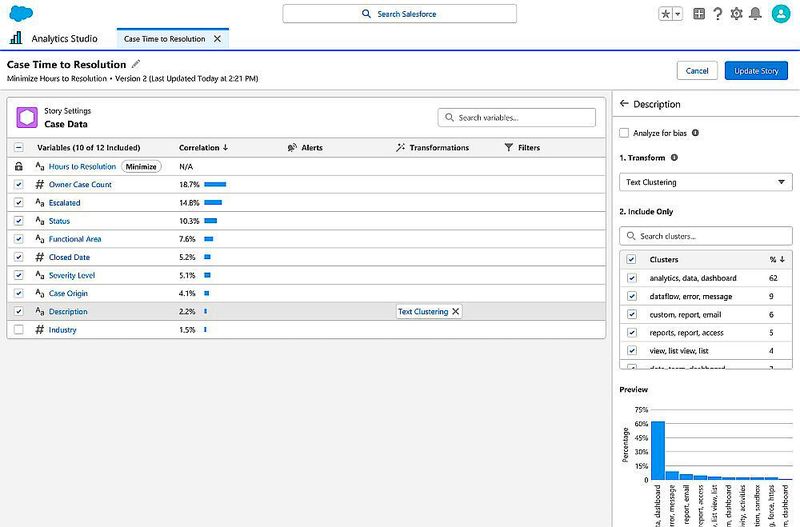
Task: Click the Minimize goal pill
Action: tap(141, 166)
